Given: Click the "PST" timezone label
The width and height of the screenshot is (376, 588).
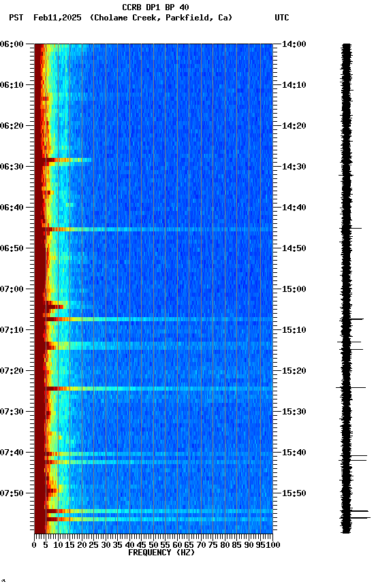Looking at the screenshot, I should click(x=16, y=18).
